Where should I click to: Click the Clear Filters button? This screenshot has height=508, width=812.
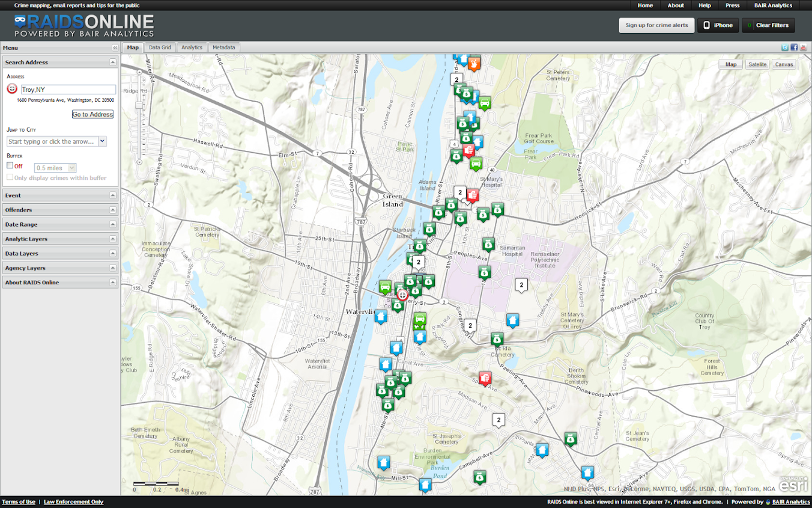point(768,25)
